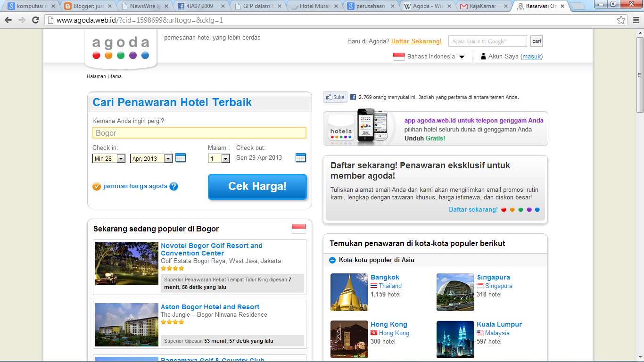Click the Bangkok city link
The height and width of the screenshot is (362, 644).
click(x=385, y=277)
